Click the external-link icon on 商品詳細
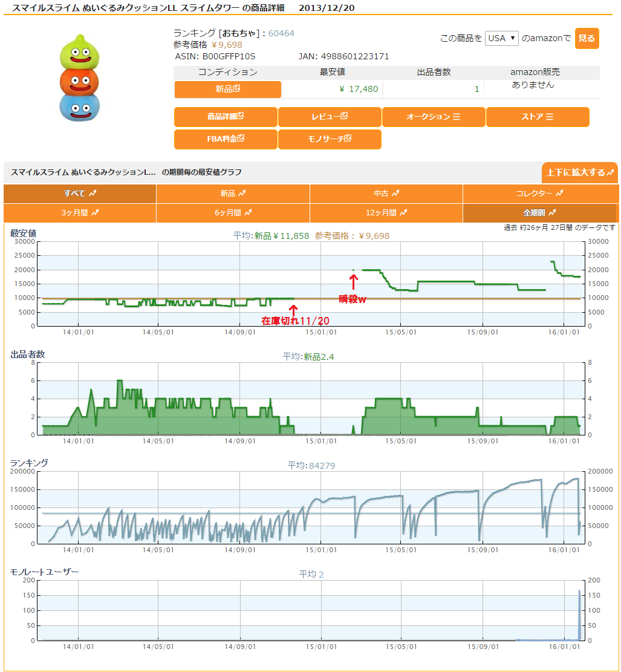This screenshot has width=621, height=672. click(x=241, y=116)
